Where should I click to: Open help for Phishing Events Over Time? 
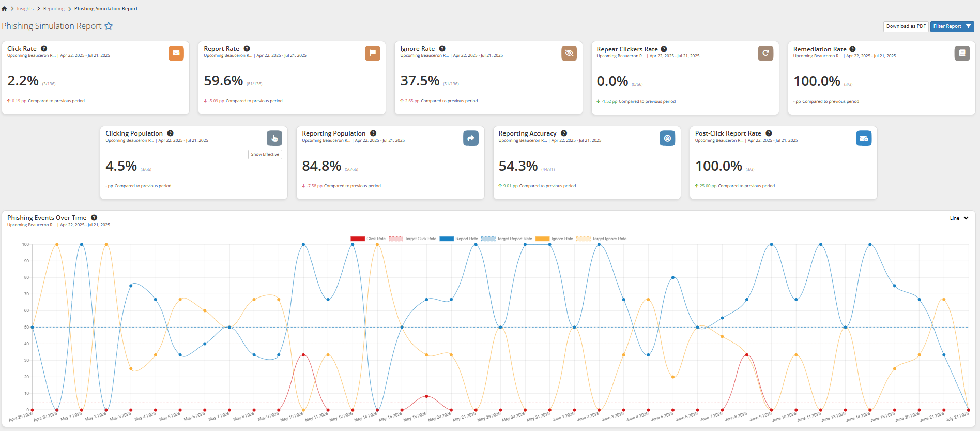point(94,218)
